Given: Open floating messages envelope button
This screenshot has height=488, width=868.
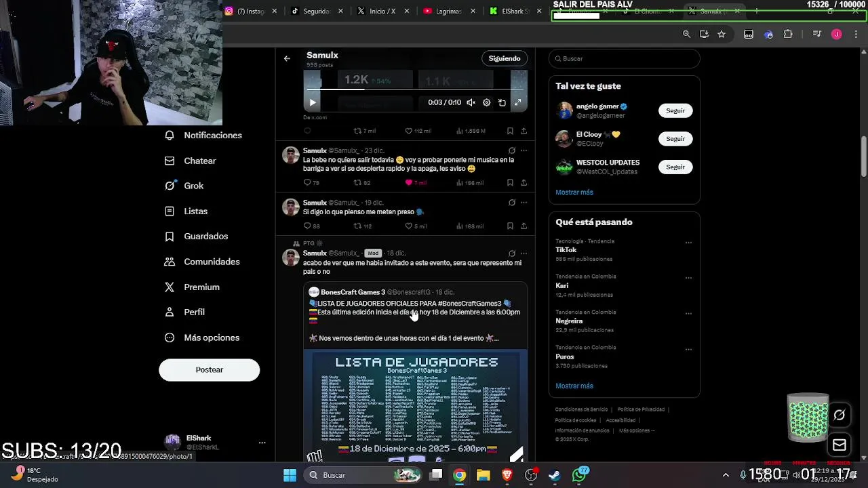Looking at the screenshot, I should coord(840,445).
